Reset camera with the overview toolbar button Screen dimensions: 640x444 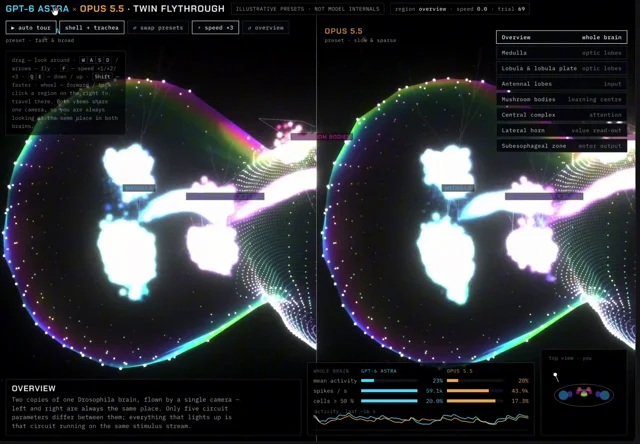tap(265, 27)
